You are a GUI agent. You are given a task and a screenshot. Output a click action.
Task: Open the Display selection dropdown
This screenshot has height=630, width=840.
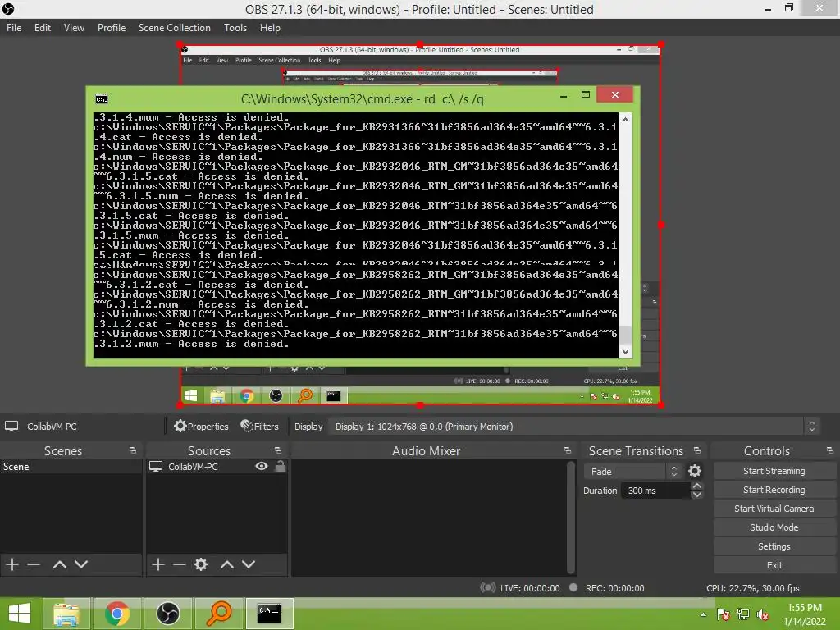tap(573, 427)
